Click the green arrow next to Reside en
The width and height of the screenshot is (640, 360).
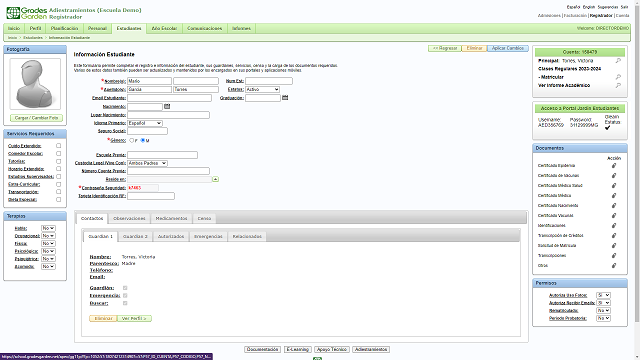215,179
